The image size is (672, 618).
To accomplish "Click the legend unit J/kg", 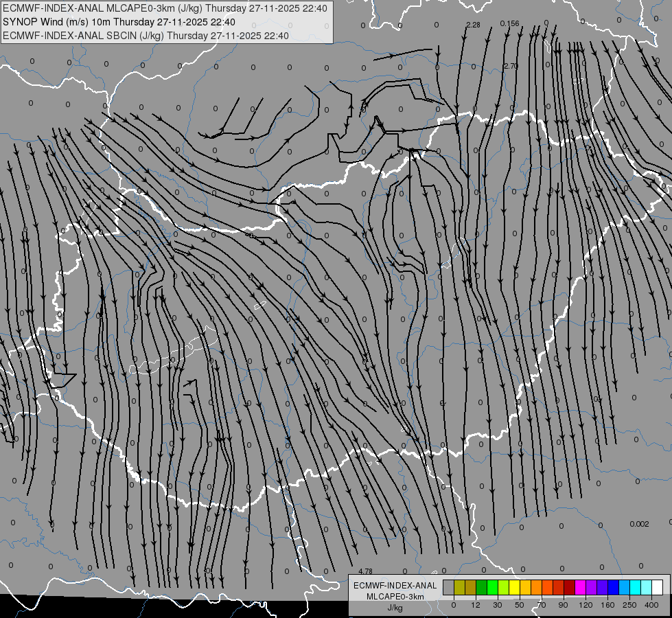I will coord(395,608).
